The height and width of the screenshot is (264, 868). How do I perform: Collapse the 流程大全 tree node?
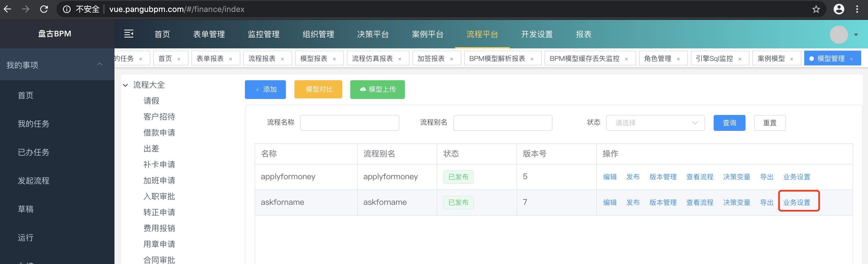125,85
